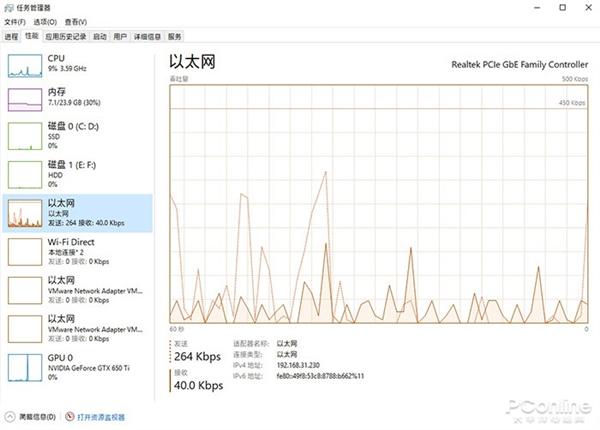Click the 60 秒 time axis label

(x=176, y=329)
